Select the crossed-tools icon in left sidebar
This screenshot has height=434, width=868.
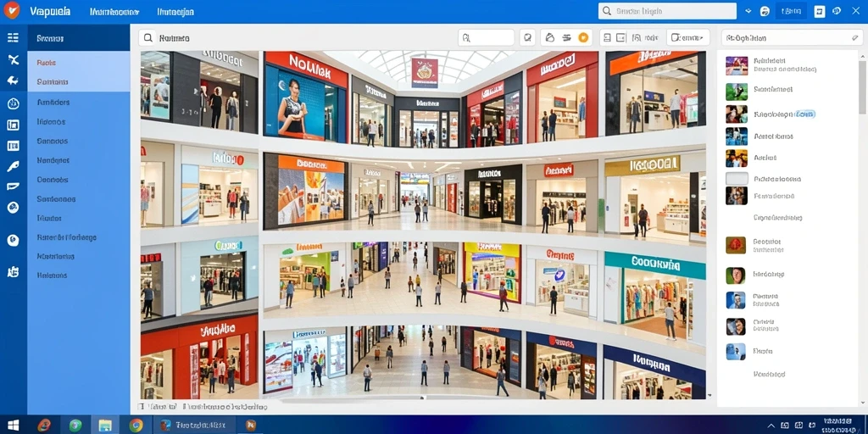[13, 60]
